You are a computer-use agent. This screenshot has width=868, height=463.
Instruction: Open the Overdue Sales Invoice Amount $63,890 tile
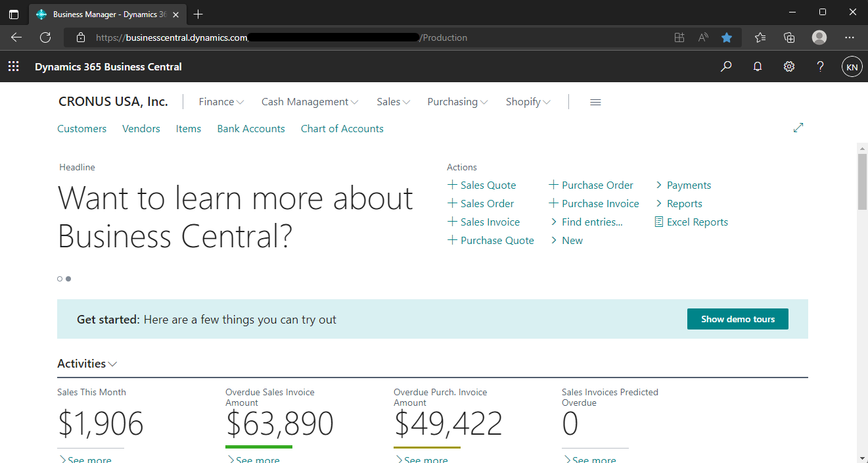[x=279, y=424]
